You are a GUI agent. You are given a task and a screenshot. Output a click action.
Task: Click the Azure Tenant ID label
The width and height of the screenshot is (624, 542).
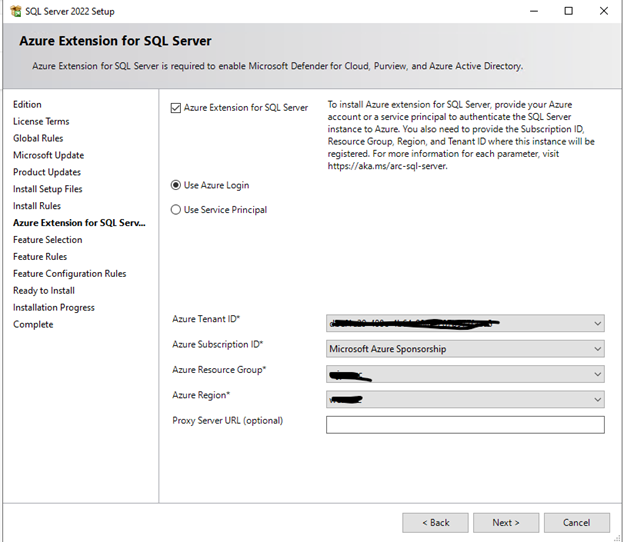coord(206,319)
